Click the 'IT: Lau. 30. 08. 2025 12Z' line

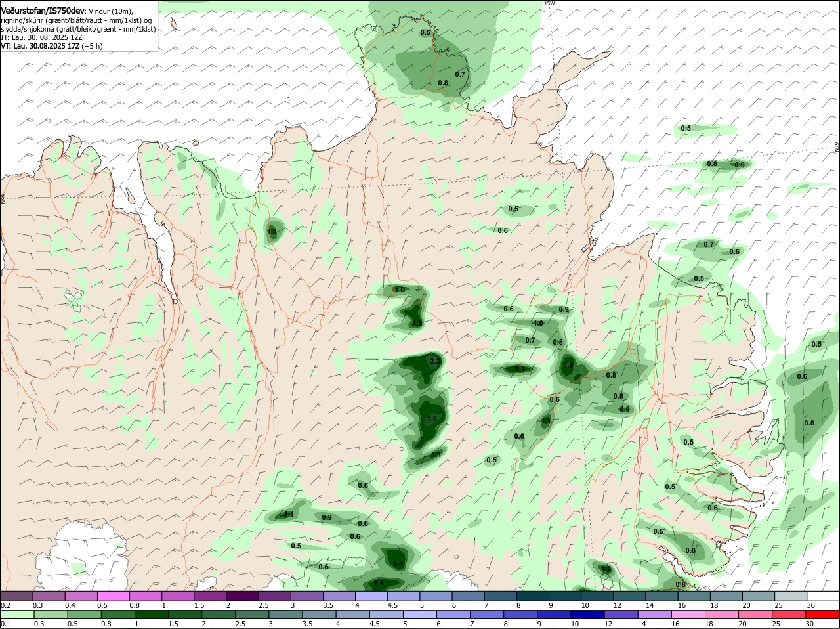coord(41,37)
